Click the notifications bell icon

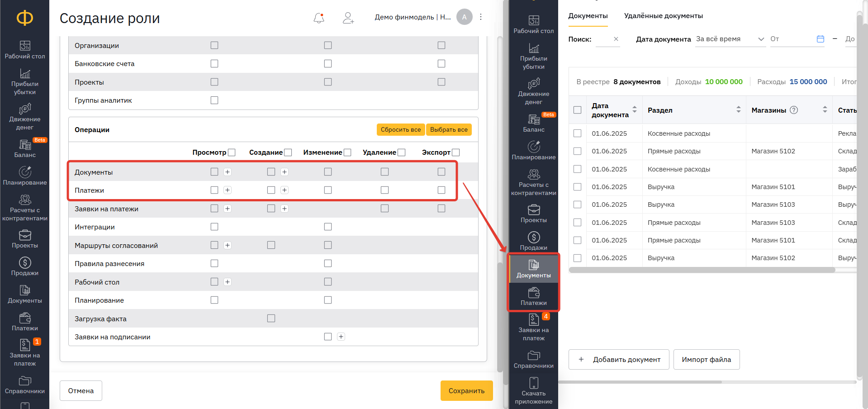pos(319,18)
